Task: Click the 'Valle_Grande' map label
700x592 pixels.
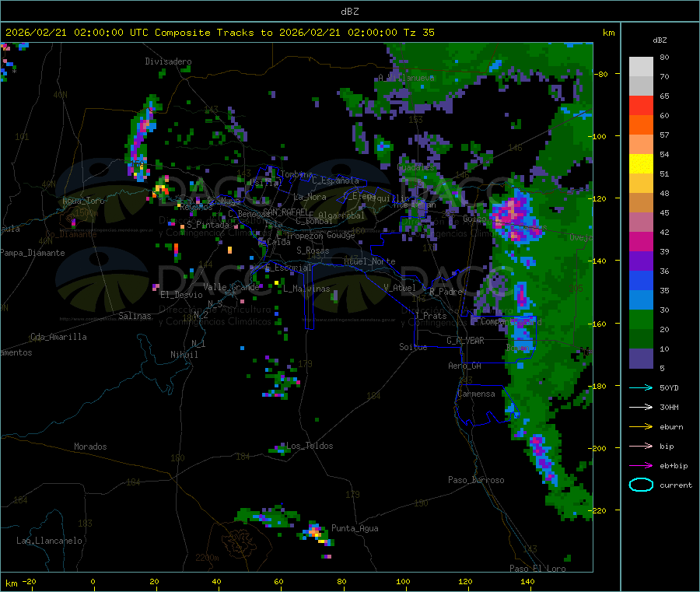Action: (x=231, y=287)
